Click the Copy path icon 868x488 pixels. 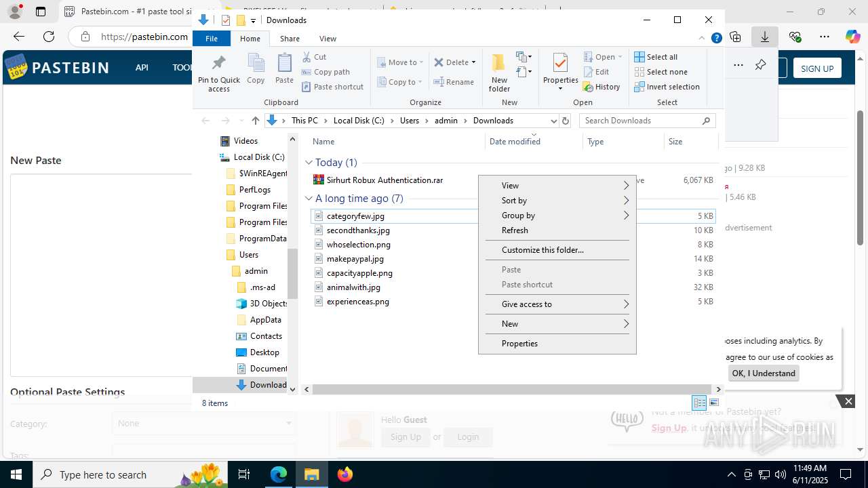coord(307,72)
